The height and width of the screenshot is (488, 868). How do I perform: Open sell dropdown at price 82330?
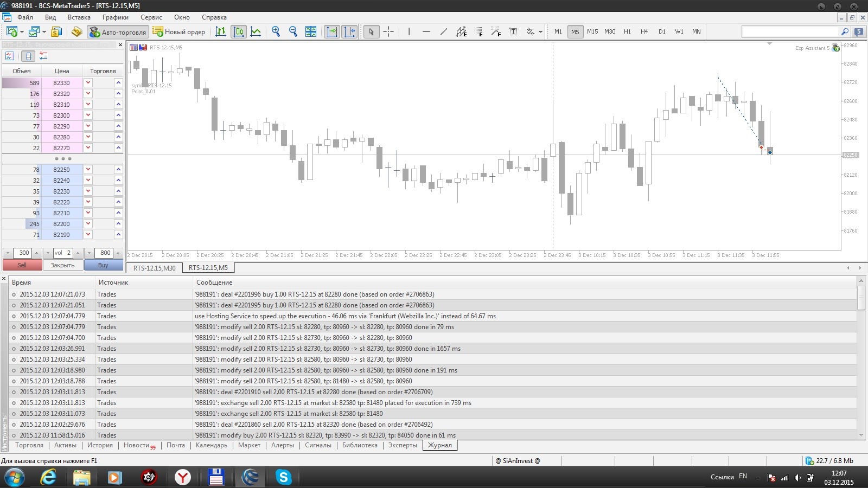[x=88, y=82]
